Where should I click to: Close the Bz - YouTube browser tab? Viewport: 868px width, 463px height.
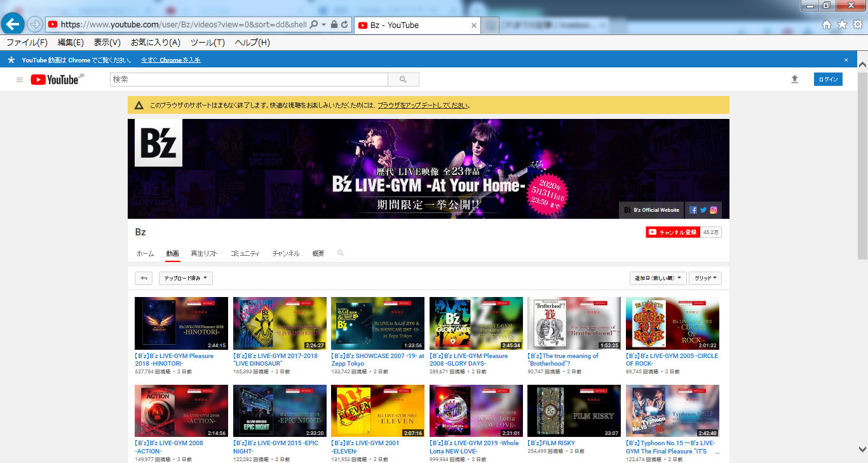[x=473, y=25]
